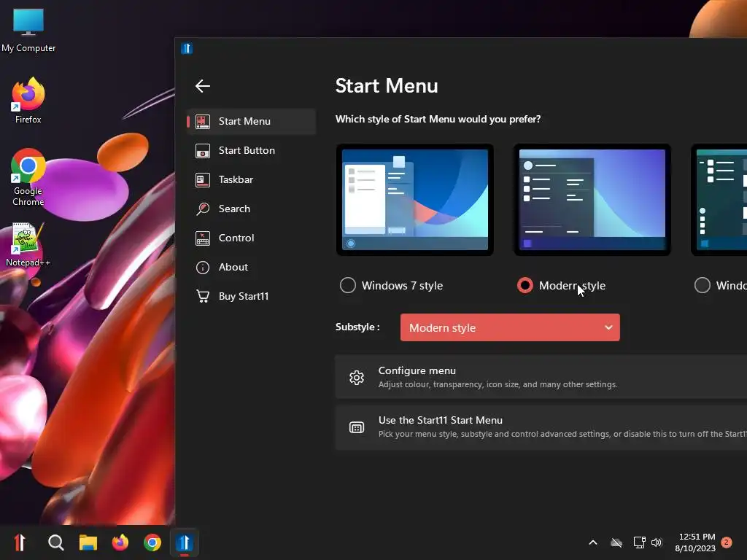Launch Firefox from taskbar
747x560 pixels.
120,542
